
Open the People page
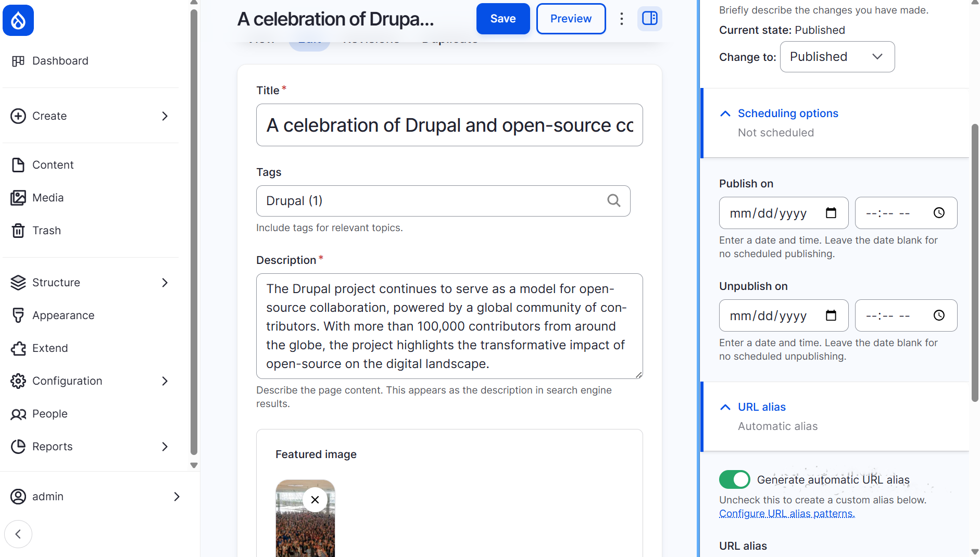pyautogui.click(x=50, y=414)
